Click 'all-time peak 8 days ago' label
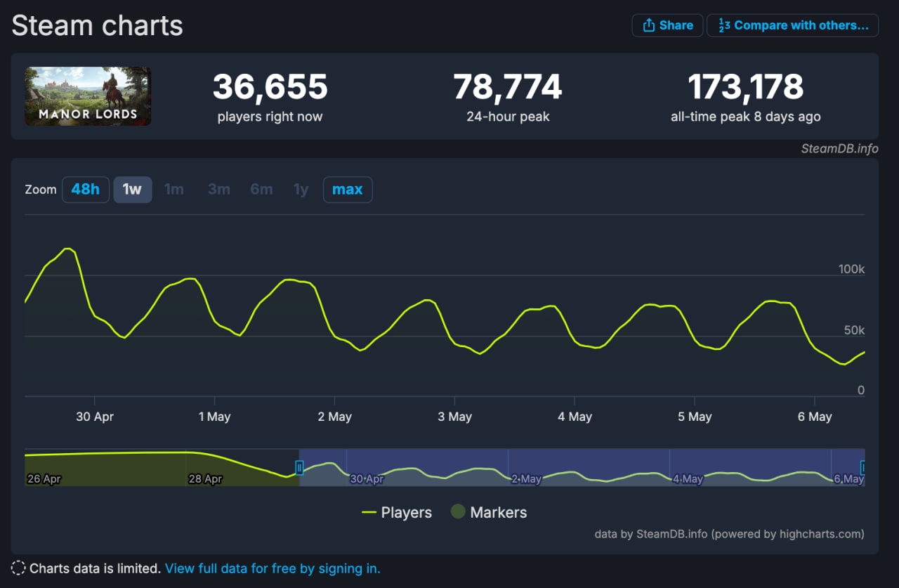Screen dimensions: 899x588 click(x=746, y=117)
